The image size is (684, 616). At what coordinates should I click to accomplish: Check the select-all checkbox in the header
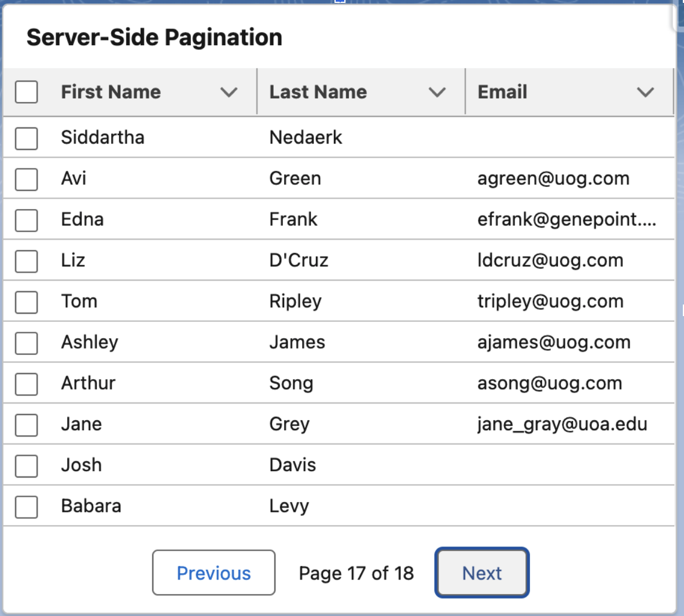(26, 91)
